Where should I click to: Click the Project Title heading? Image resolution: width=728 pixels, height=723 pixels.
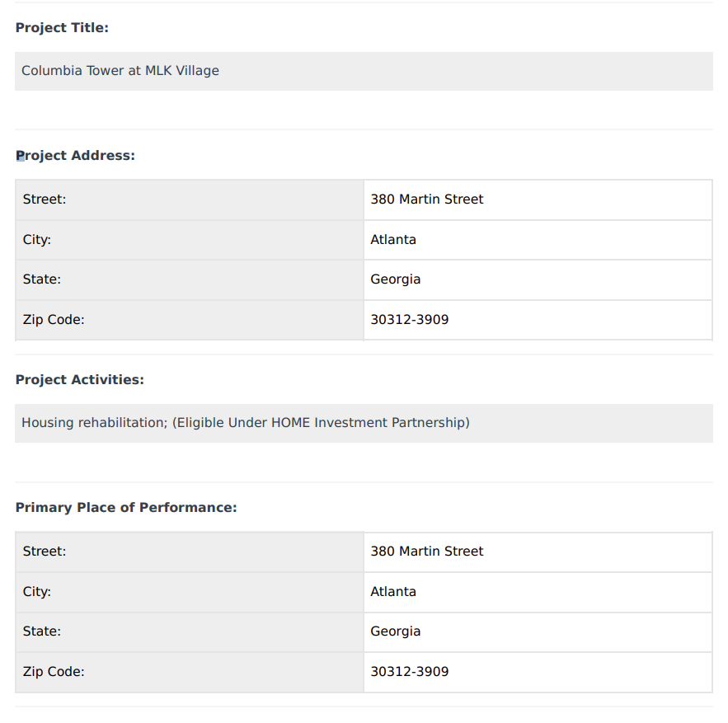tap(62, 28)
